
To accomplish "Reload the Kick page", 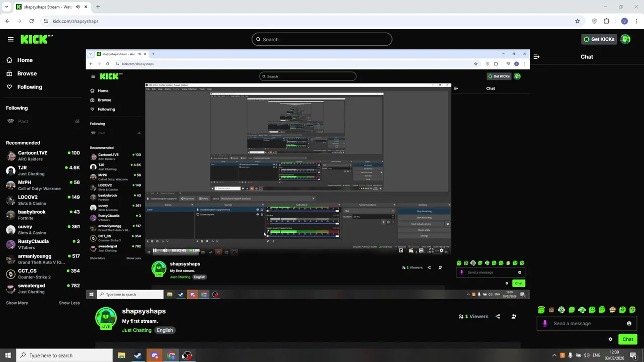I will tap(31, 21).
